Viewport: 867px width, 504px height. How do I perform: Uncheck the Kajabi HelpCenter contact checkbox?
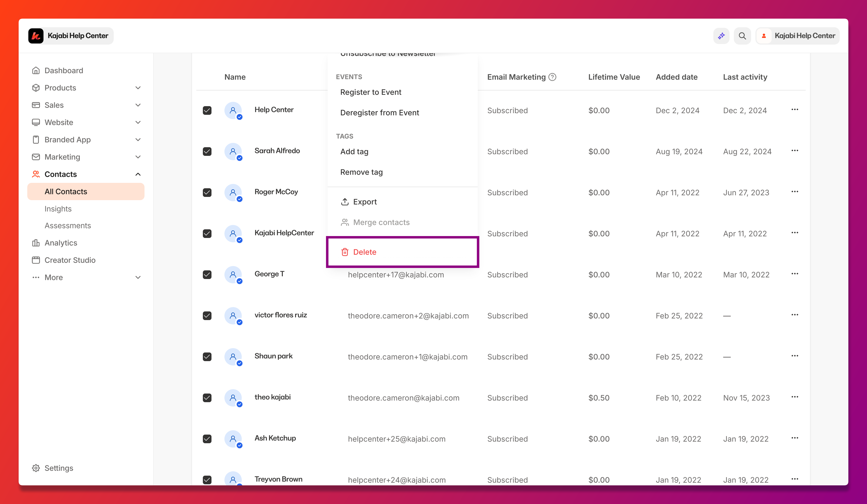pos(207,234)
